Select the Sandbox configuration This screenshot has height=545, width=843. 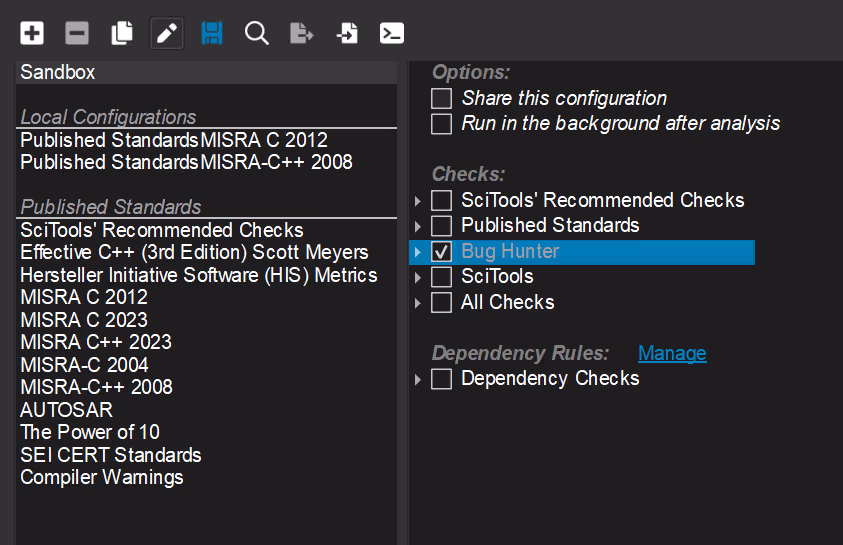pyautogui.click(x=206, y=73)
